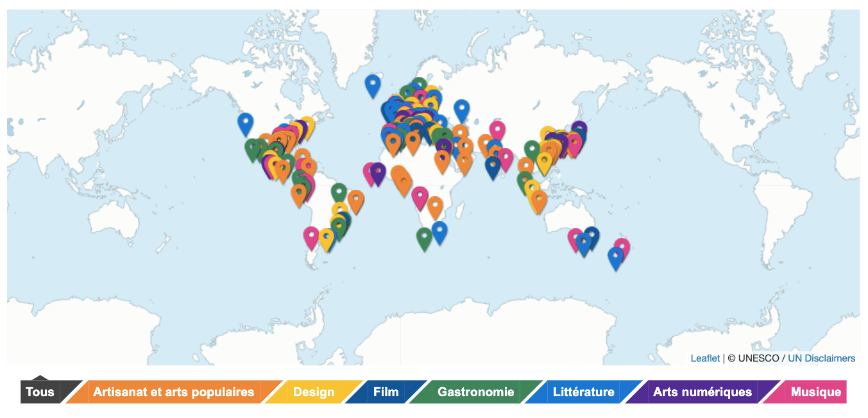The height and width of the screenshot is (418, 868).
Task: Click the green marker in northern Brazil
Action: [x=339, y=194]
